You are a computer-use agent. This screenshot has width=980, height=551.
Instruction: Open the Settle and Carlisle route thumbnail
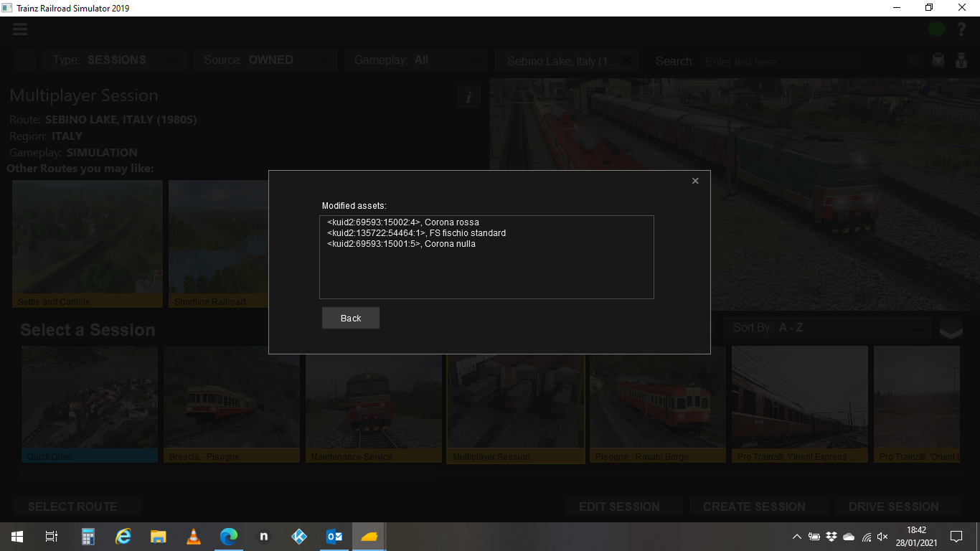(88, 244)
